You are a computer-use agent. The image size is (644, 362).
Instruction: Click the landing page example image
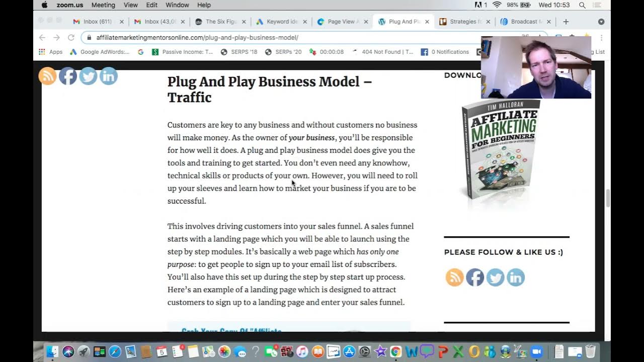pos(289,326)
